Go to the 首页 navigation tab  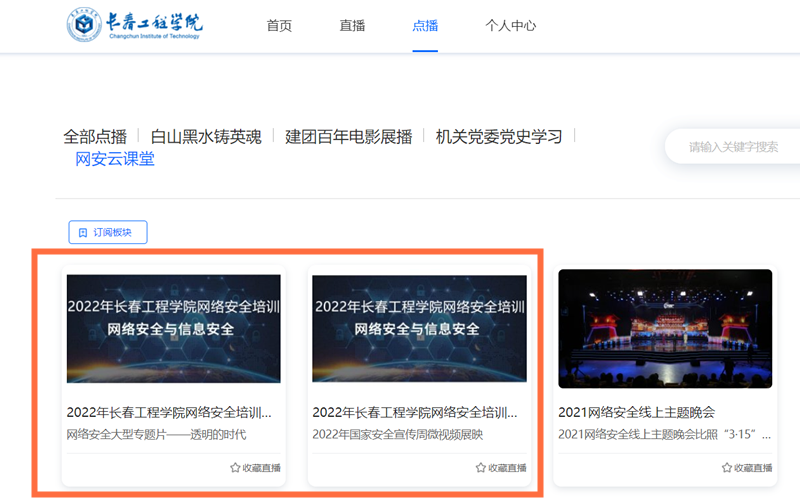(x=279, y=26)
